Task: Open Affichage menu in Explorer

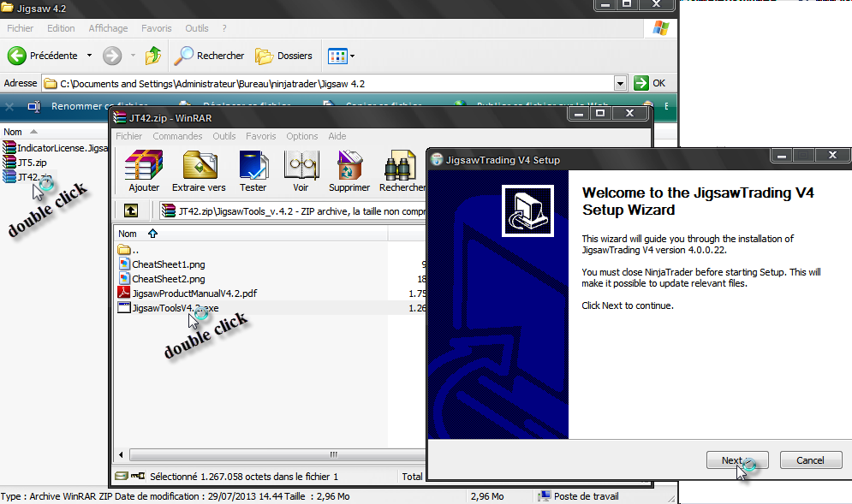Action: [x=108, y=28]
